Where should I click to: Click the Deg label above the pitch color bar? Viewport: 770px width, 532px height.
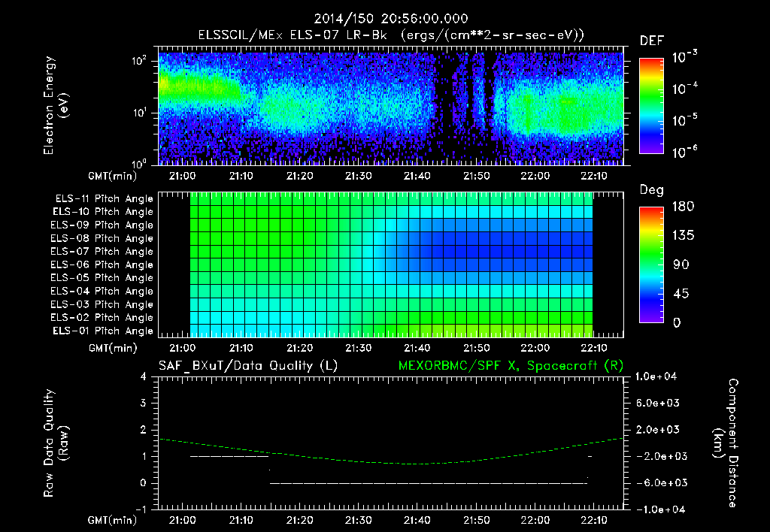click(652, 190)
